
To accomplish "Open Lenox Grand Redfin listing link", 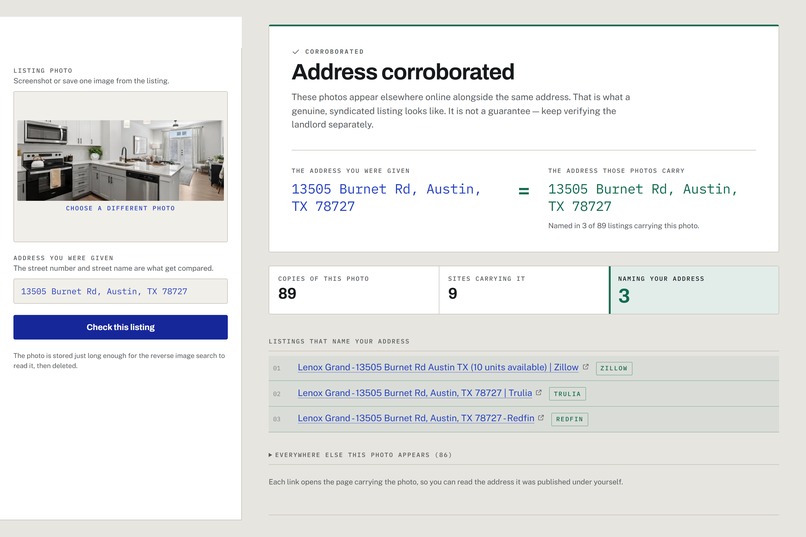I will [x=416, y=418].
